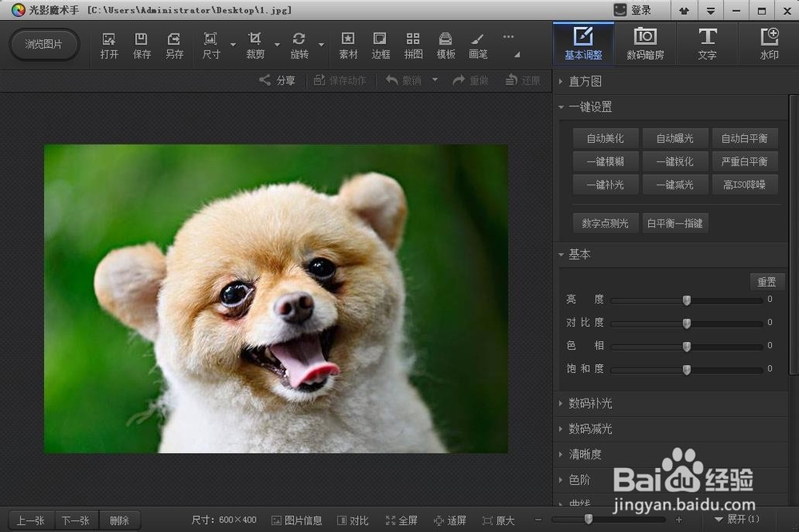Open an image with the 打开 icon
Viewport: 799px width, 532px height.
[109, 46]
